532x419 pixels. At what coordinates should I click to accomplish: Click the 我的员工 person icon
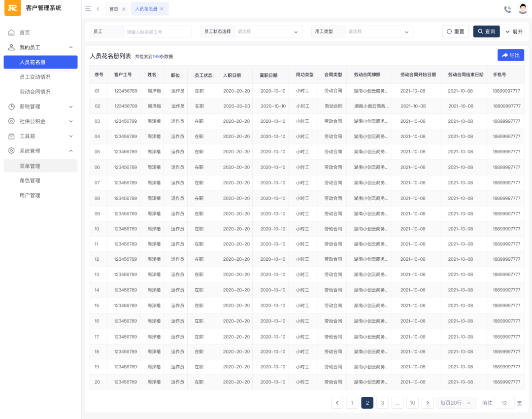[x=11, y=47]
